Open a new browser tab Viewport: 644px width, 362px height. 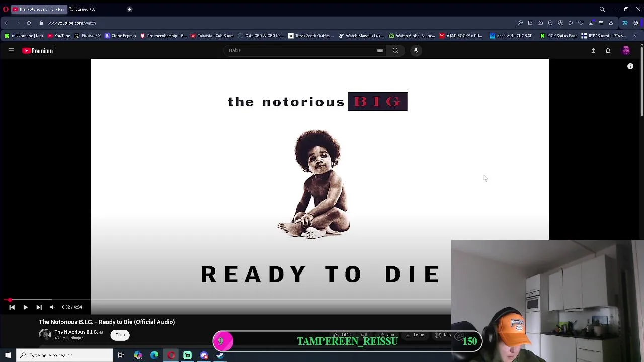click(x=129, y=9)
